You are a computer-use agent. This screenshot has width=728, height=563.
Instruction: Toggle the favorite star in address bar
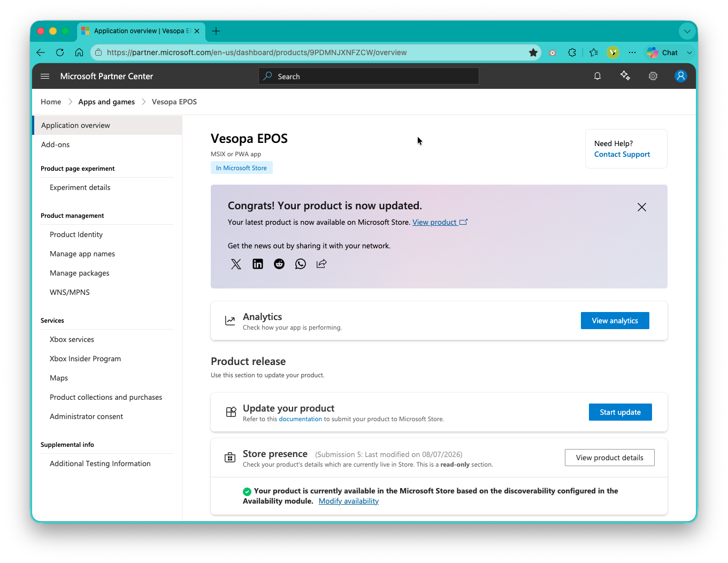click(x=533, y=52)
